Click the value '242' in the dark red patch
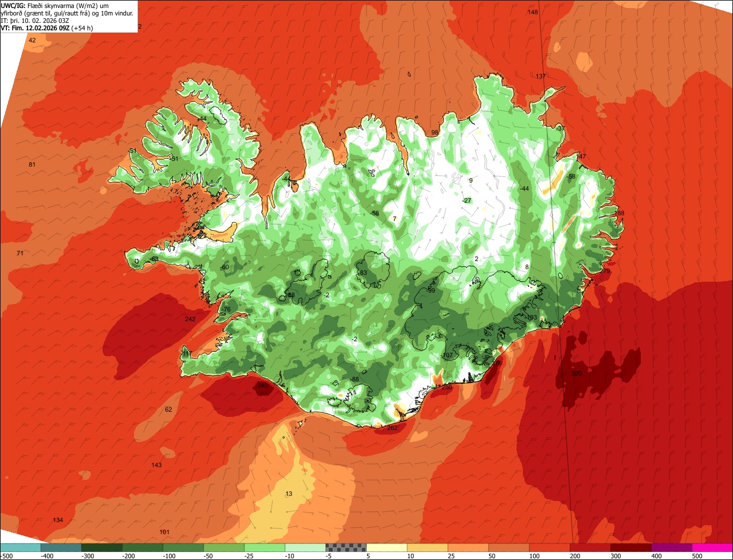Viewport: 733px width, 560px height. point(190,319)
